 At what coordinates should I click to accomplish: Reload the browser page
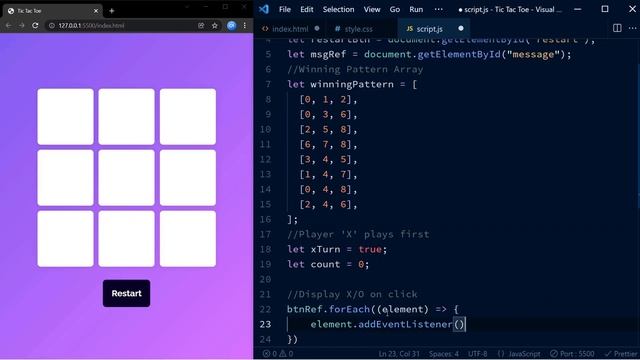click(36, 25)
